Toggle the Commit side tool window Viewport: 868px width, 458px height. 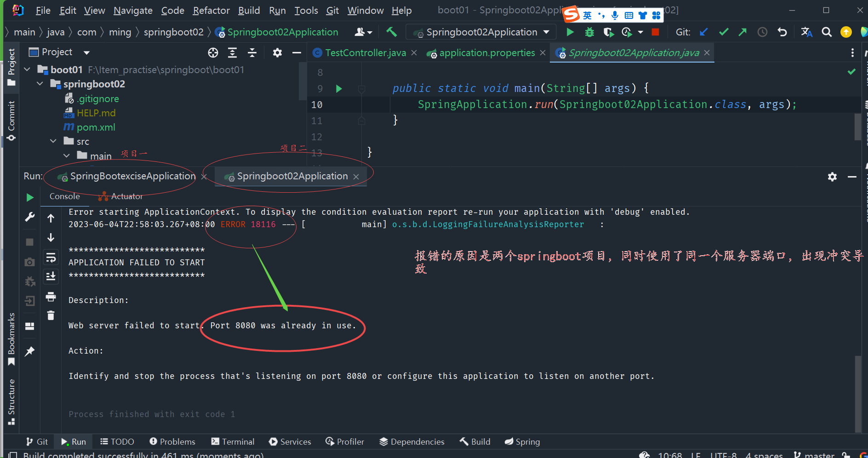pyautogui.click(x=11, y=120)
